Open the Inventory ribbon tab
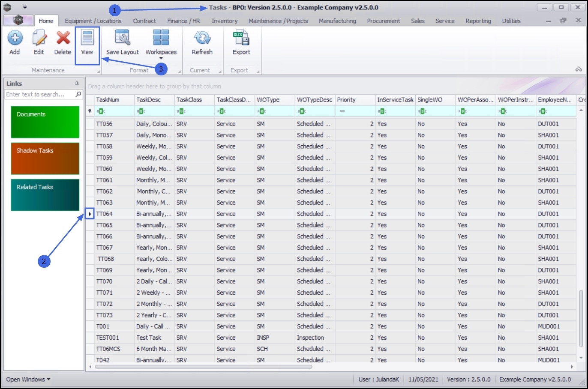This screenshot has height=389, width=588. (x=225, y=21)
